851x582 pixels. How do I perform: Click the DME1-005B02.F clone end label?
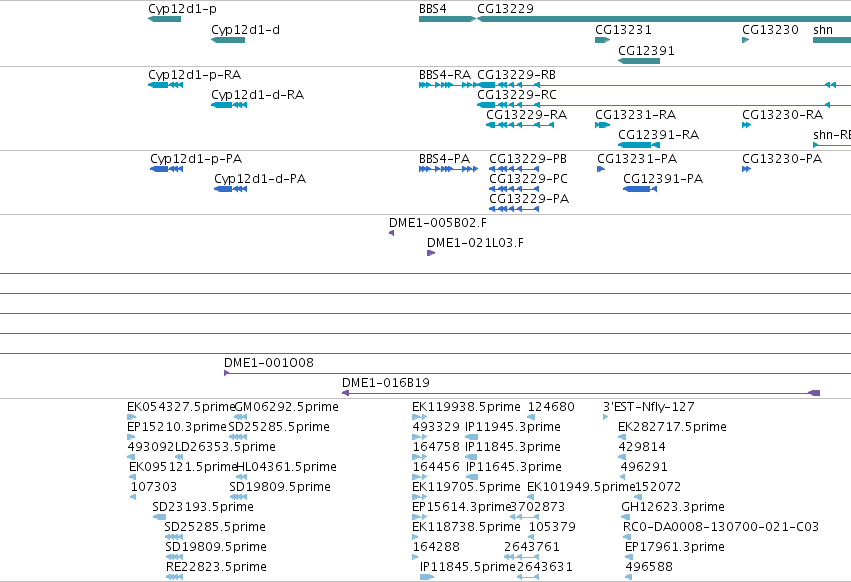click(x=437, y=223)
